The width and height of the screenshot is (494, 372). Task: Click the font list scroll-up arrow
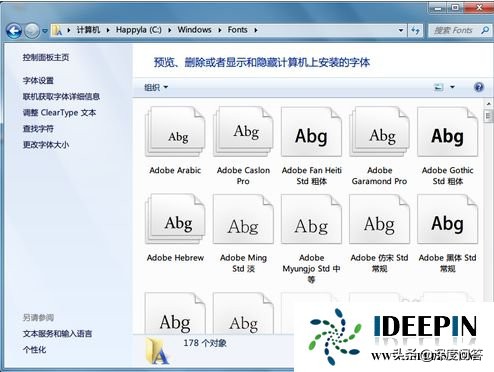coord(488,104)
